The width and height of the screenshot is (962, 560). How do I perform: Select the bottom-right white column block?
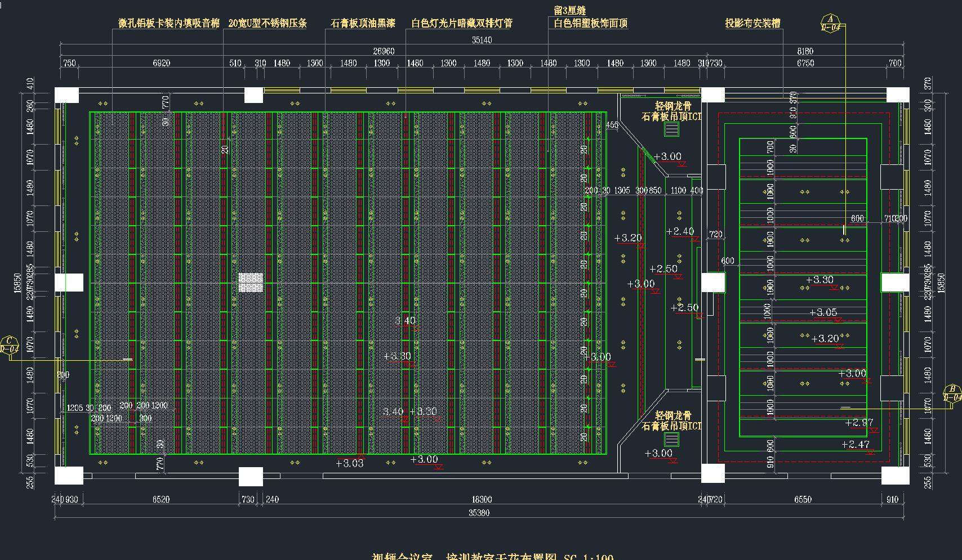click(894, 475)
